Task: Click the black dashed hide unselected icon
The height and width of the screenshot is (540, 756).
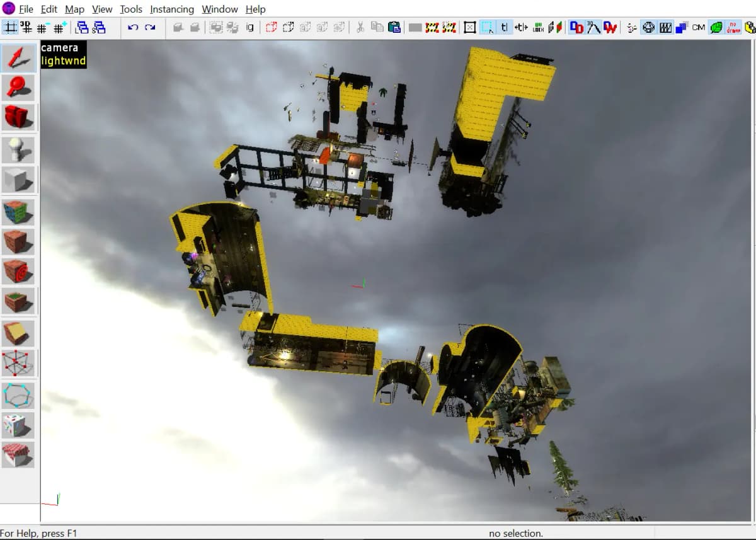Action: [x=289, y=27]
